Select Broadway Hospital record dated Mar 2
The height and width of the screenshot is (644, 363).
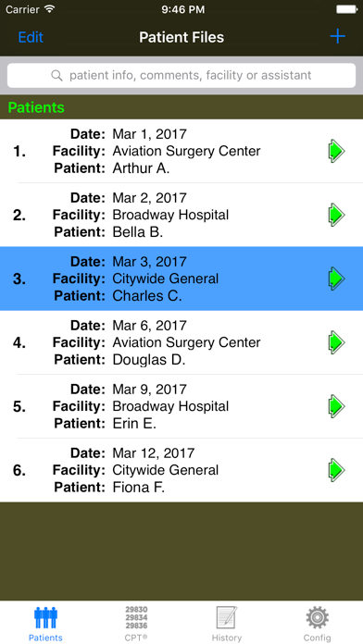tap(181, 215)
